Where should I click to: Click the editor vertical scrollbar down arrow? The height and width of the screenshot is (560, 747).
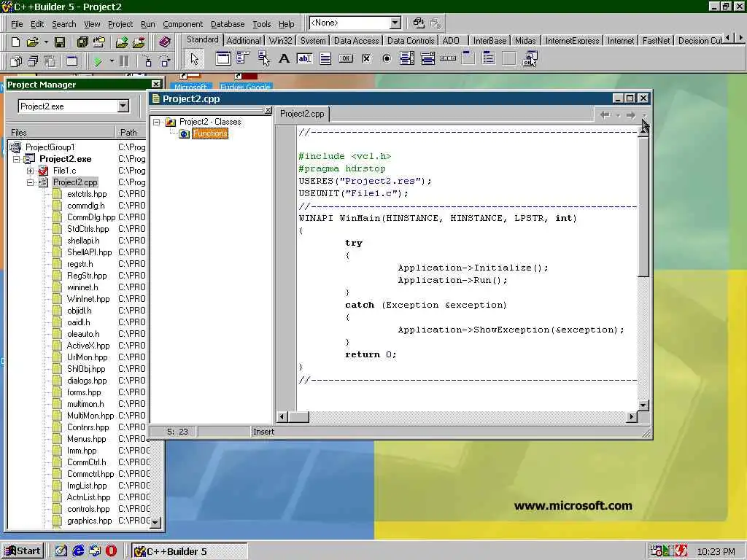[643, 405]
